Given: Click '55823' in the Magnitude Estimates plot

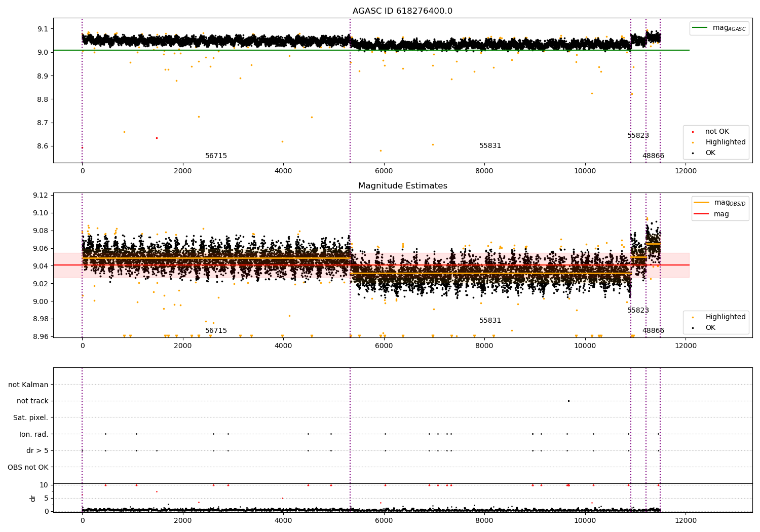Looking at the screenshot, I should click(638, 311).
